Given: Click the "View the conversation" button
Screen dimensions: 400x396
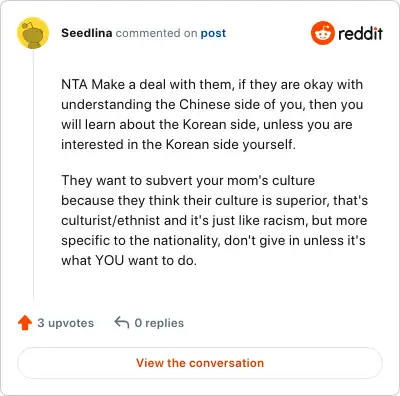Looking at the screenshot, I should pyautogui.click(x=200, y=363).
